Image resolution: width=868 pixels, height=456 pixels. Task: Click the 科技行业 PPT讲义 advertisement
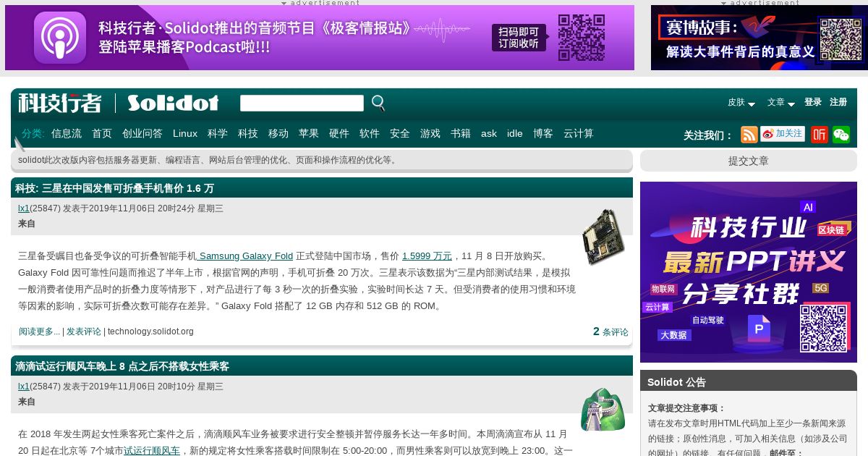coord(749,272)
